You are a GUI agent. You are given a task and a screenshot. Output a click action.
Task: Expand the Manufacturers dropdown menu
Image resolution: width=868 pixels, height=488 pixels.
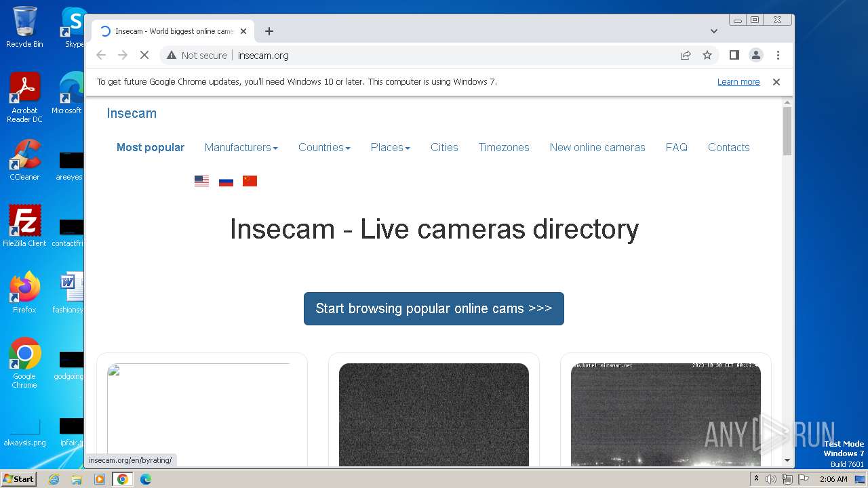pyautogui.click(x=241, y=147)
